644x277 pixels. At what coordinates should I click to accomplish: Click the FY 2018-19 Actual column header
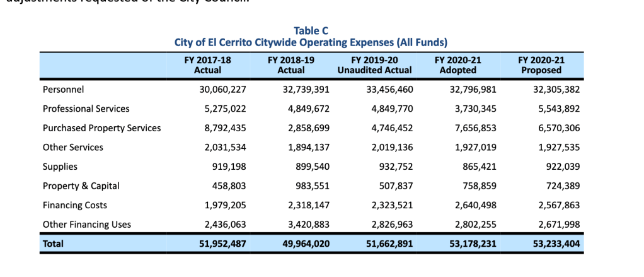click(291, 65)
